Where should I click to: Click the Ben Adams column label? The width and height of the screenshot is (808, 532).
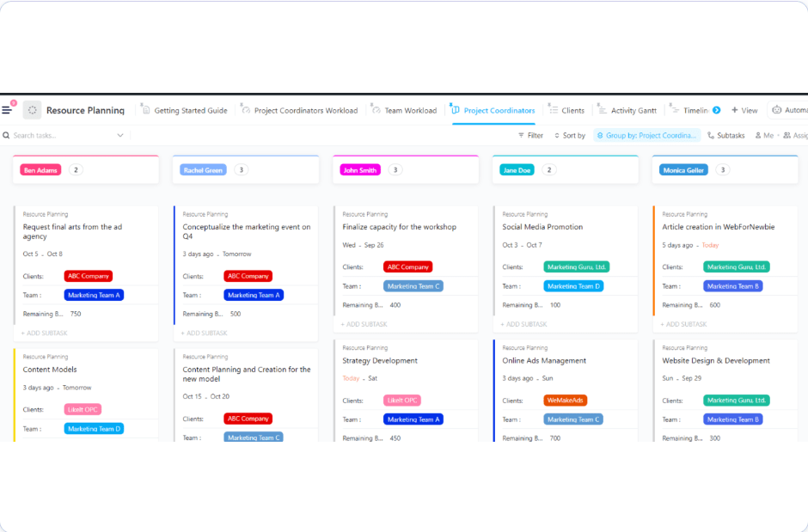click(x=40, y=170)
